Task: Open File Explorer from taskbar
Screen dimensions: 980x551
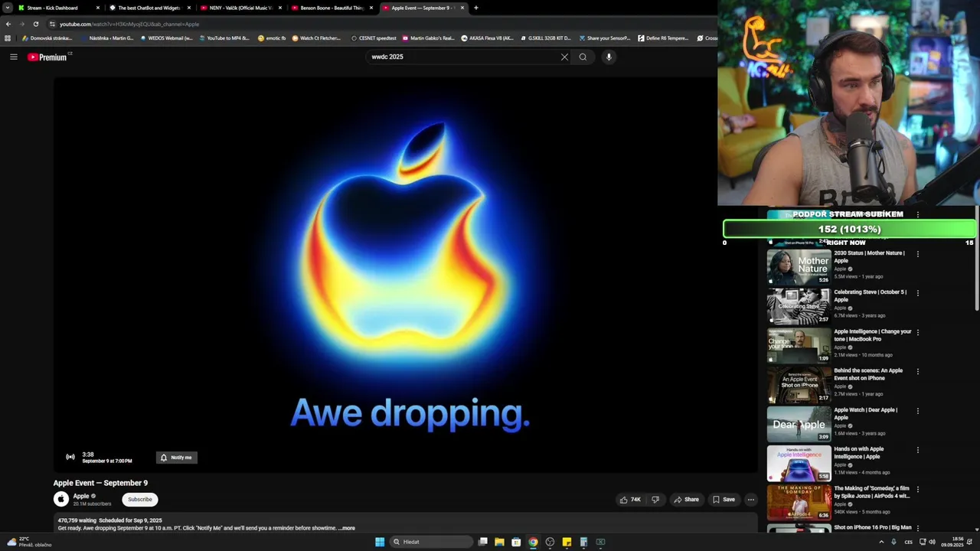Action: coord(499,542)
